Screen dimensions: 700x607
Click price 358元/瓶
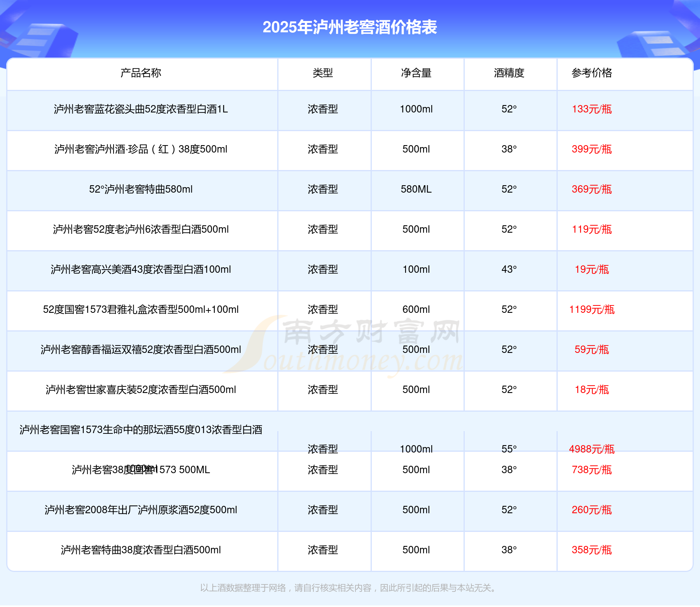[x=592, y=550]
